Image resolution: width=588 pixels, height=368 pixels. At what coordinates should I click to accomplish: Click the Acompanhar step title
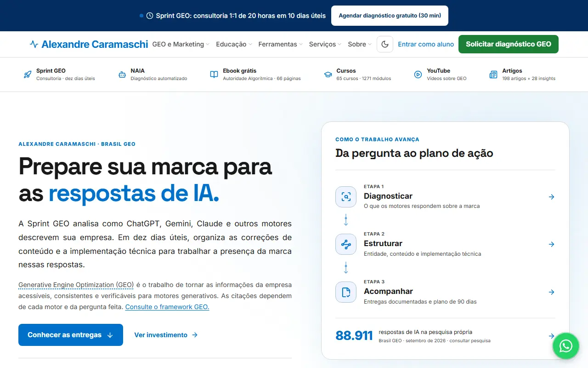pyautogui.click(x=388, y=291)
